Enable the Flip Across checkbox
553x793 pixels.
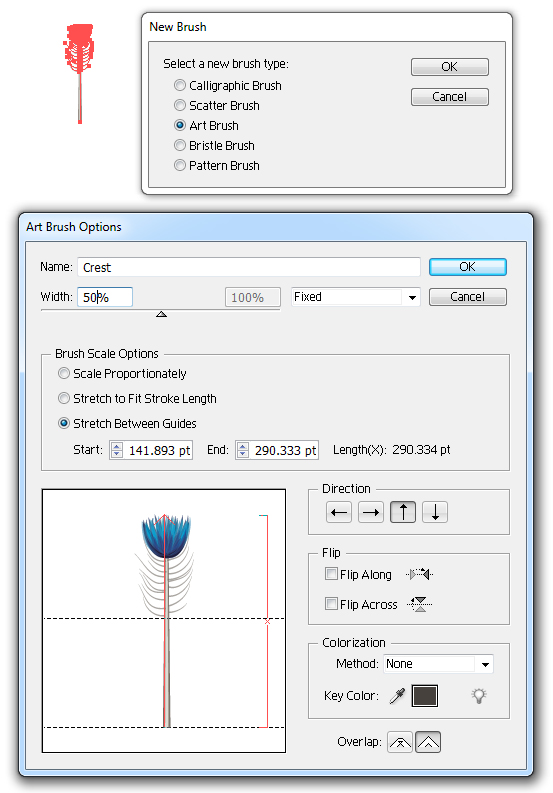point(331,604)
